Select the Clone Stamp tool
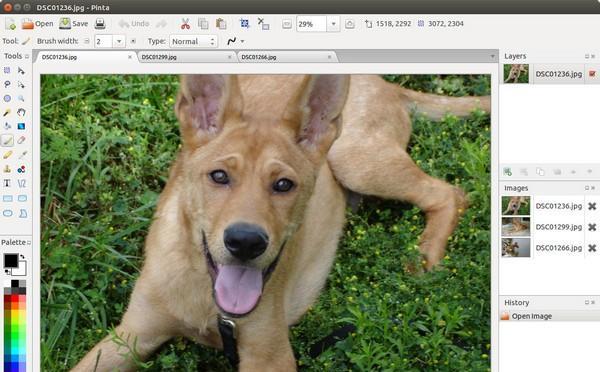The height and width of the screenshot is (372, 600). (7, 169)
